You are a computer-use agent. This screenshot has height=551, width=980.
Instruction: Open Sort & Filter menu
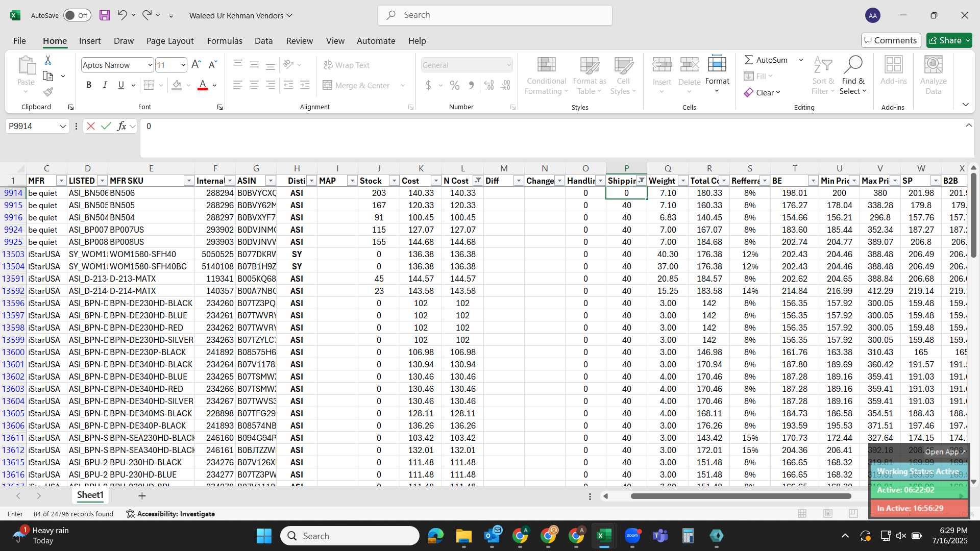(823, 76)
